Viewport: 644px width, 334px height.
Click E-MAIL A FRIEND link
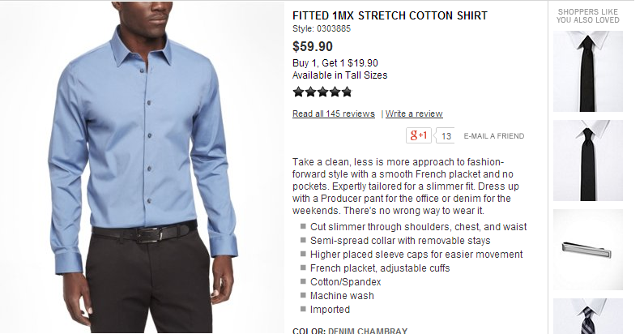[x=493, y=136]
